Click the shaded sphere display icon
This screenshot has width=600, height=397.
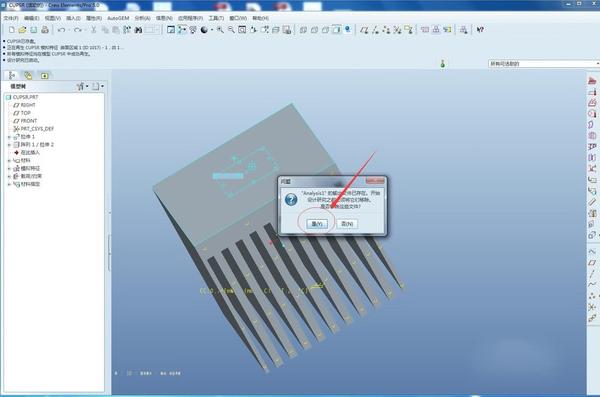click(204, 29)
